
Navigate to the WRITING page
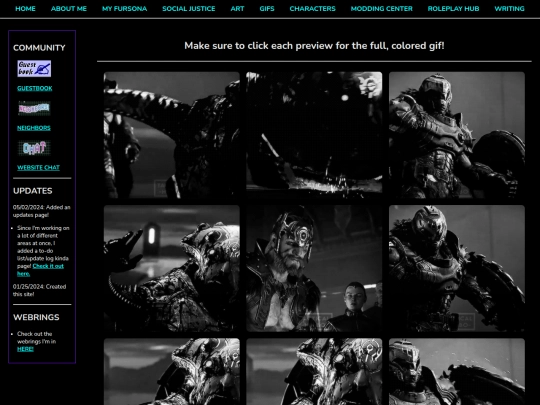(509, 9)
